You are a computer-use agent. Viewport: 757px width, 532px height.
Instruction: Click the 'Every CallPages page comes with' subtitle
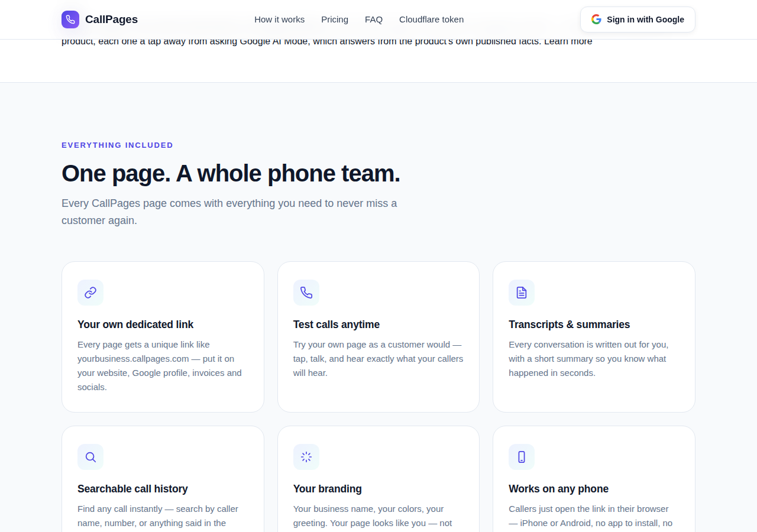[229, 212]
